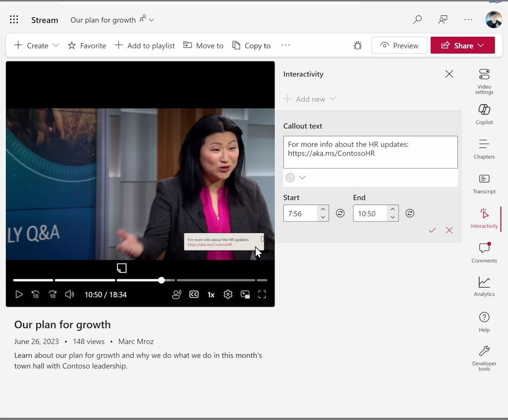Expand the Share button dropdown
The width and height of the screenshot is (508, 420).
point(481,45)
